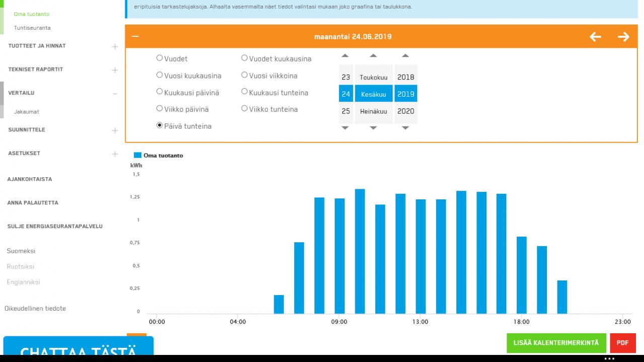Image resolution: width=644 pixels, height=362 pixels.
Task: Open Jakaumat submenu item
Action: coord(27,112)
